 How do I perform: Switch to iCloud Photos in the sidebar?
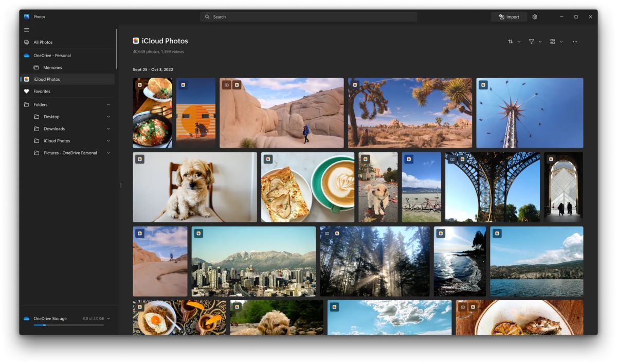tap(46, 79)
